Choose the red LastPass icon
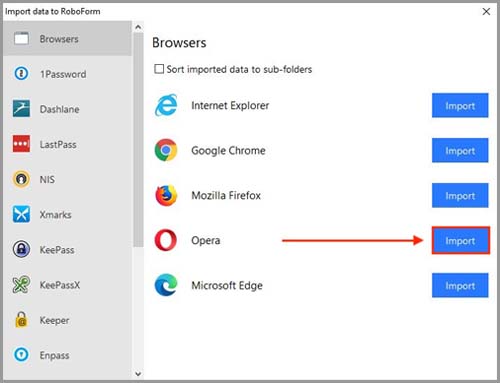The height and width of the screenshot is (383, 500). click(x=21, y=144)
